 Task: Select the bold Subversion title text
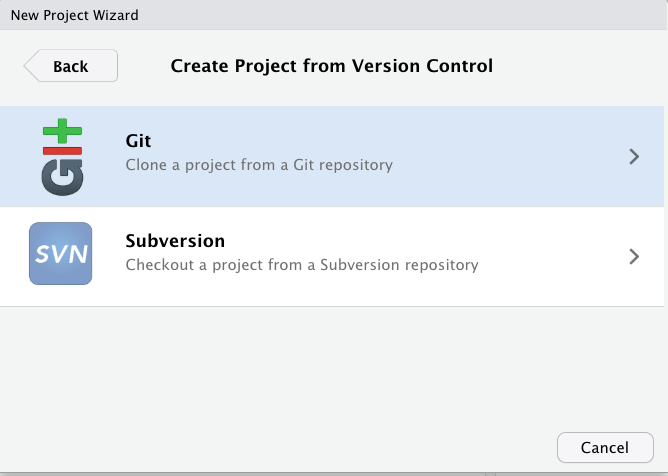pyautogui.click(x=175, y=241)
